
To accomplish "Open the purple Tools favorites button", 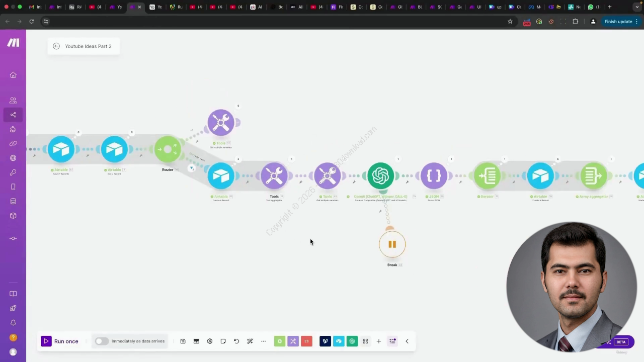I will tap(293, 341).
